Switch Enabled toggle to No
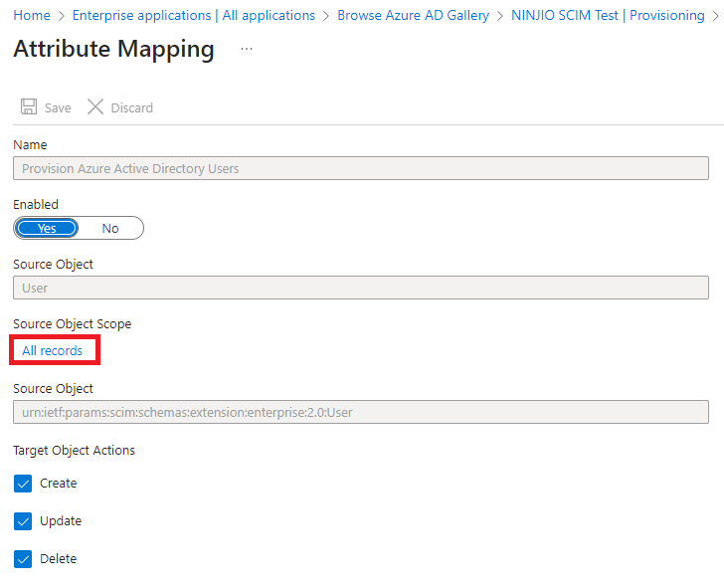This screenshot has height=588, width=724. 110,228
